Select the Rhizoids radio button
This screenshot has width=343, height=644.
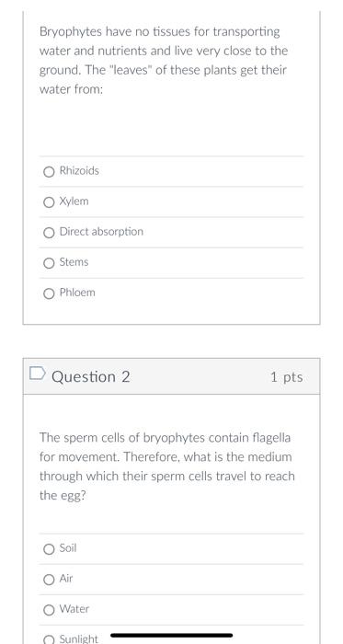(x=49, y=172)
